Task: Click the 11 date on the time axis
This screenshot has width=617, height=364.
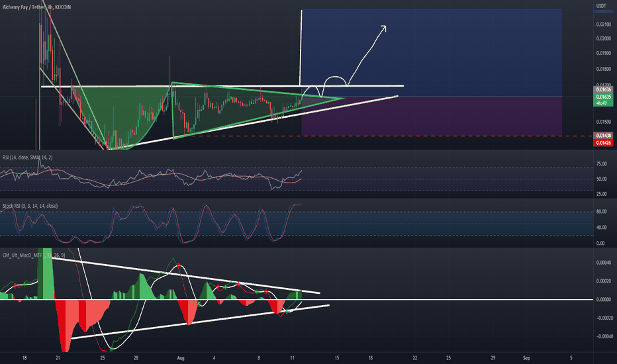Action: point(292,358)
